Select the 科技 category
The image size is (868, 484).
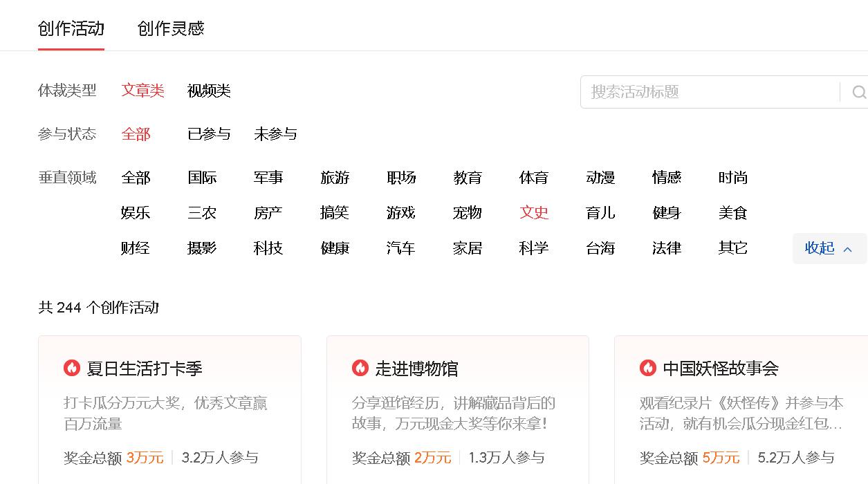268,248
